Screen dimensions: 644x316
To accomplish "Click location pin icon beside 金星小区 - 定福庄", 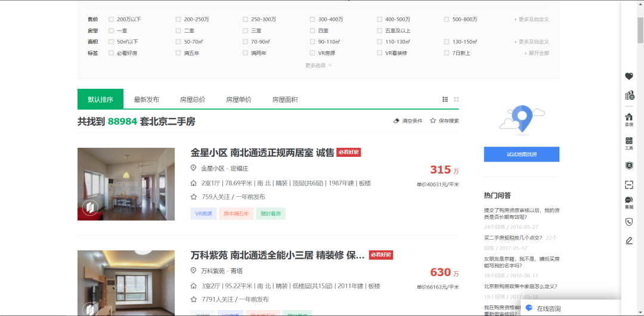I will [x=193, y=168].
